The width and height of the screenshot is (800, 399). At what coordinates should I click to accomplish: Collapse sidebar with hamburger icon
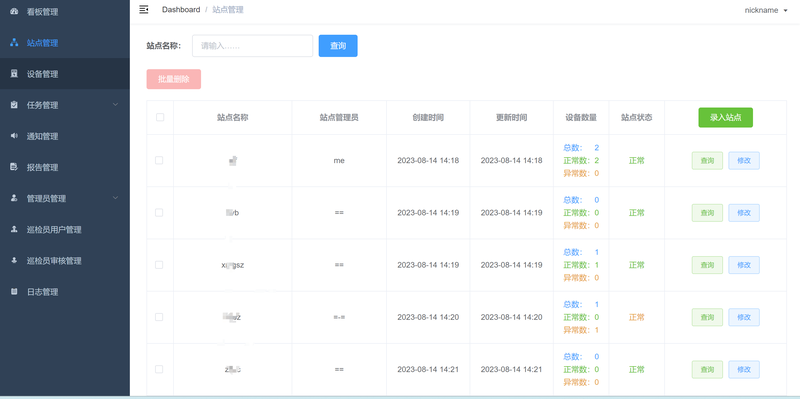[x=144, y=10]
